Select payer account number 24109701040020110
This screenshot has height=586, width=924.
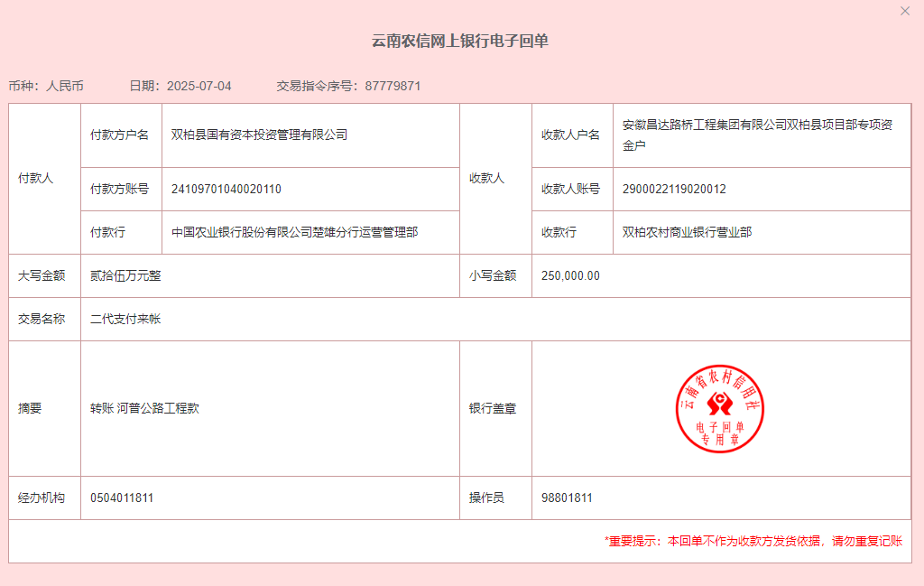[x=226, y=189]
